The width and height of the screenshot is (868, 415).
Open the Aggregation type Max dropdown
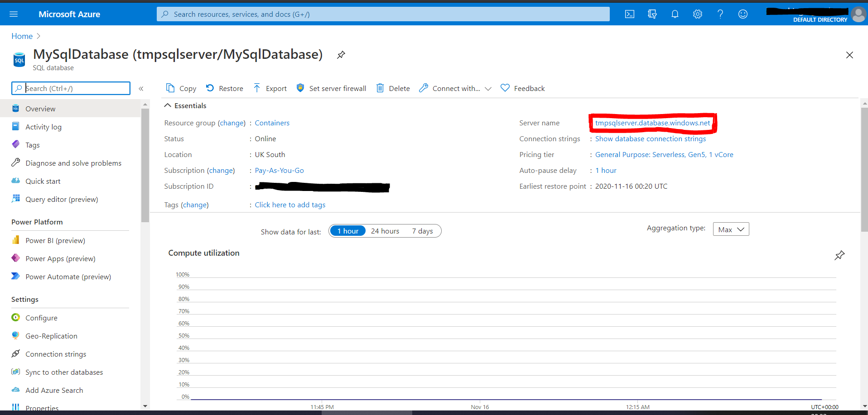730,229
